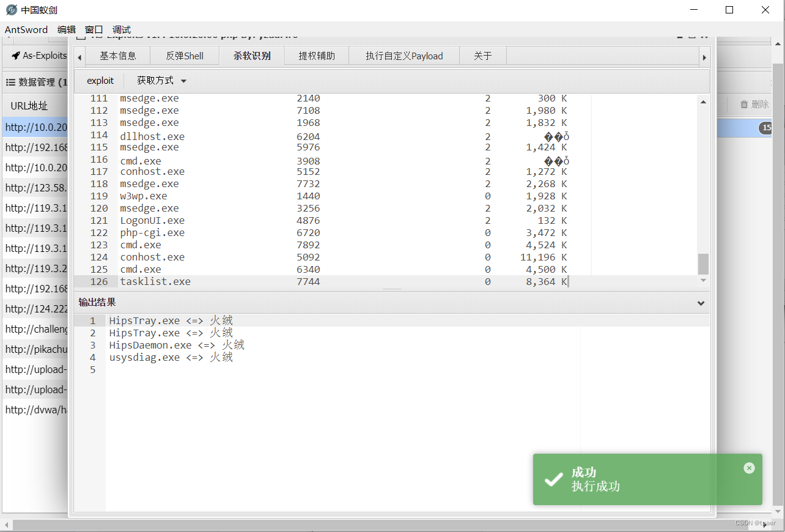Select the http://124.222 URL entry
Image resolution: width=785 pixels, height=532 pixels.
pyautogui.click(x=36, y=309)
